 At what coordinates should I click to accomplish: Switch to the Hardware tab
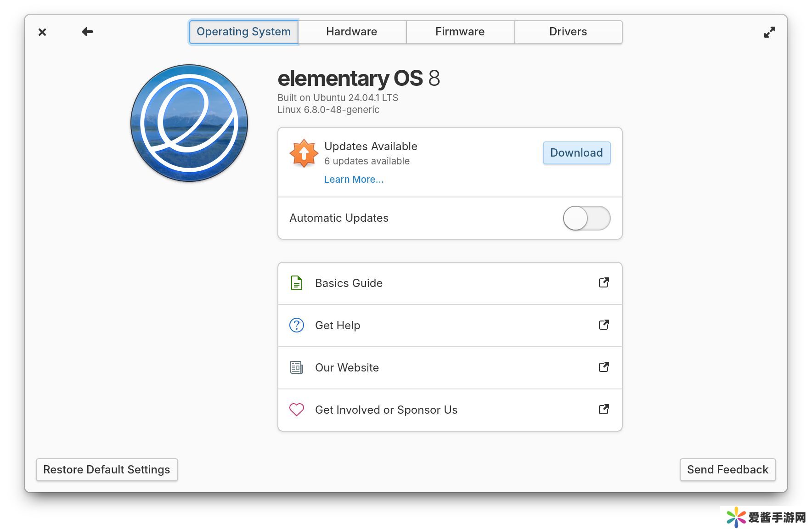click(352, 32)
